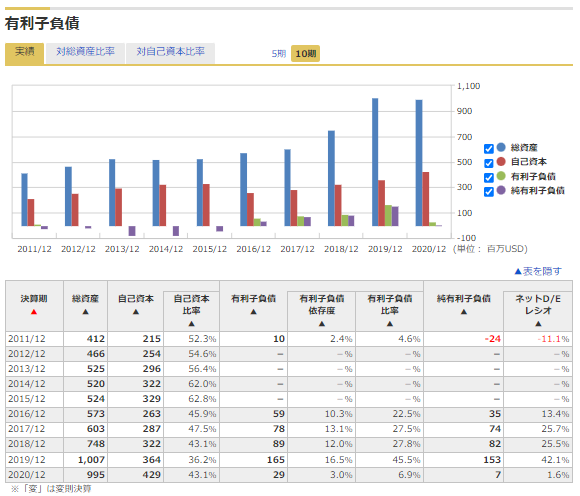
Task: Sort by 純有利子負債 column arrow
Action: (x=464, y=312)
